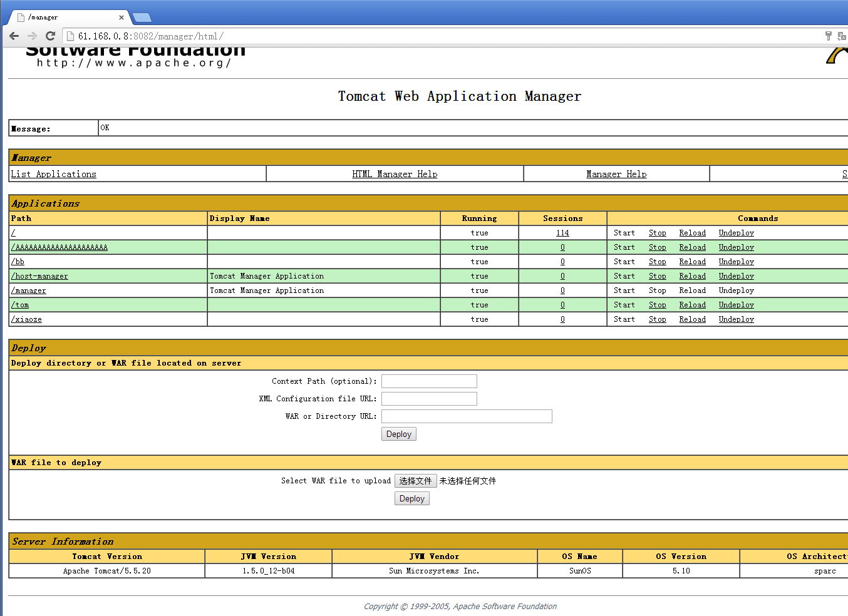Go back using the browser back arrow
The image size is (848, 616).
coord(14,36)
